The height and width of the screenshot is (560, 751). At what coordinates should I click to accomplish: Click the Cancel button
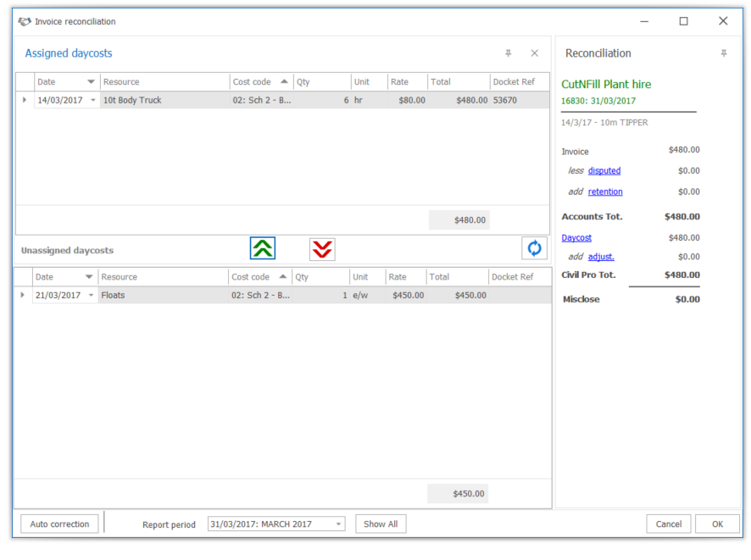669,524
